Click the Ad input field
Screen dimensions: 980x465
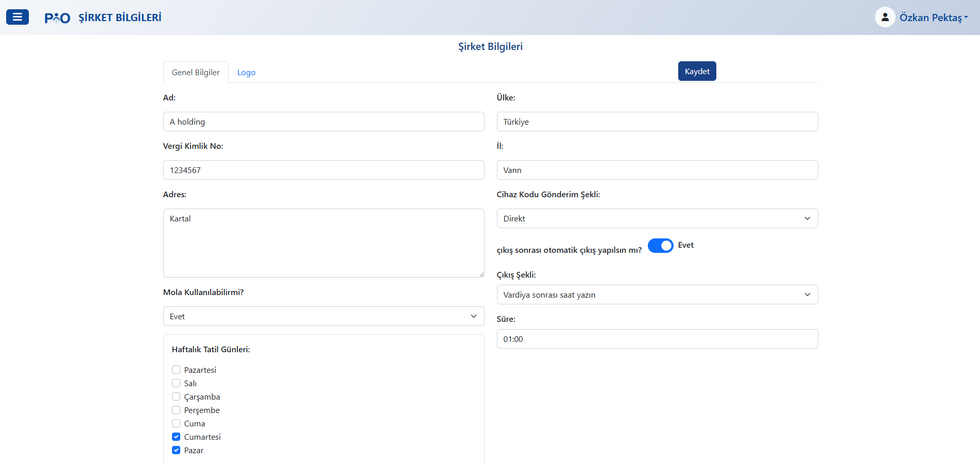[323, 122]
